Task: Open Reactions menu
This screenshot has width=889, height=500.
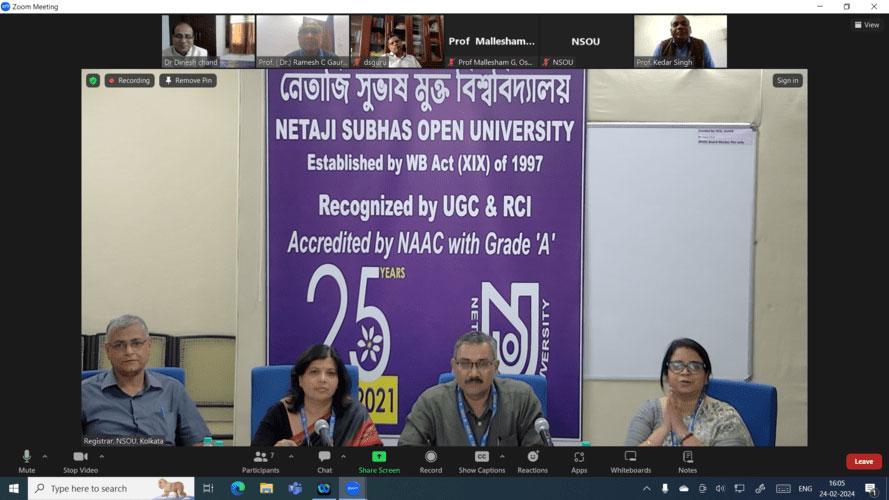Action: coord(532,461)
